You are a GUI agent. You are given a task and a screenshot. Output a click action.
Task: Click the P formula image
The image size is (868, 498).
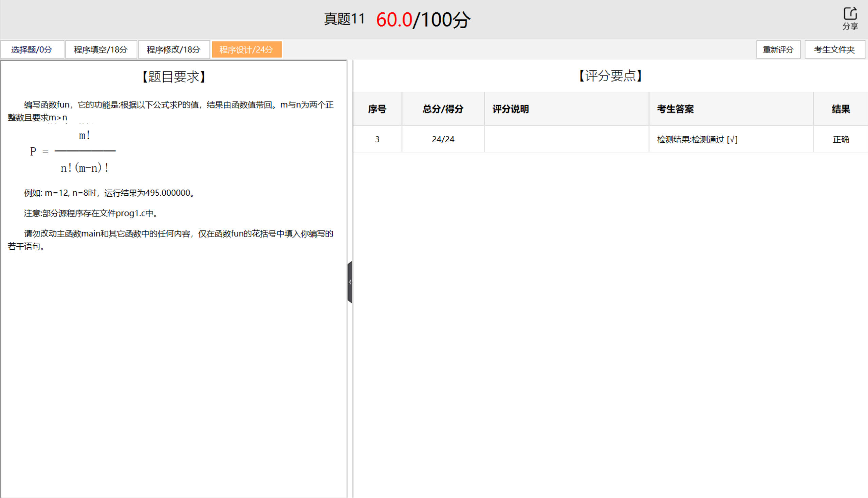pyautogui.click(x=73, y=152)
